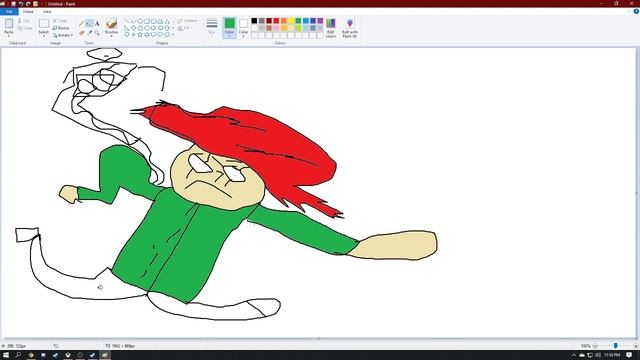Open the File menu tab
640x360 pixels.
pyautogui.click(x=9, y=11)
